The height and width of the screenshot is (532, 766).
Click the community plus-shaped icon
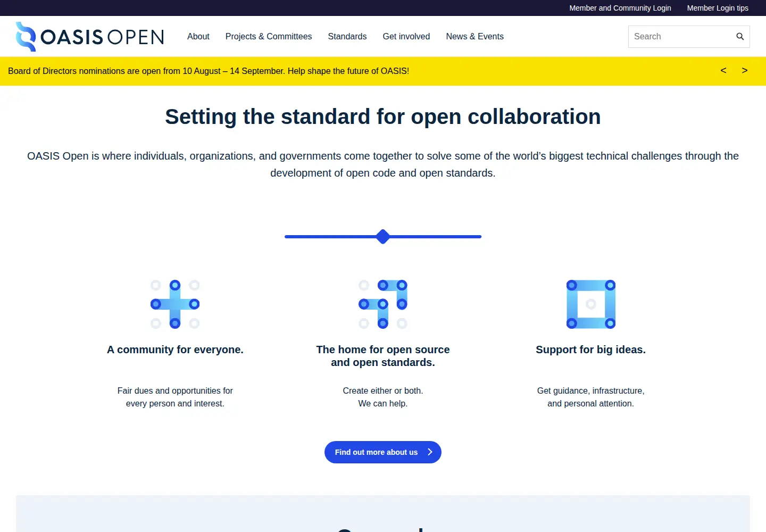point(175,304)
